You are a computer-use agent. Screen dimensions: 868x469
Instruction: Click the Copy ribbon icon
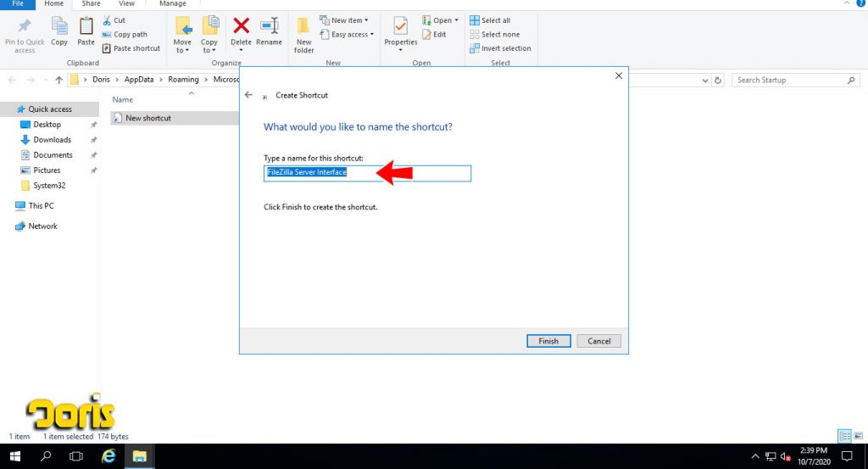pos(59,31)
